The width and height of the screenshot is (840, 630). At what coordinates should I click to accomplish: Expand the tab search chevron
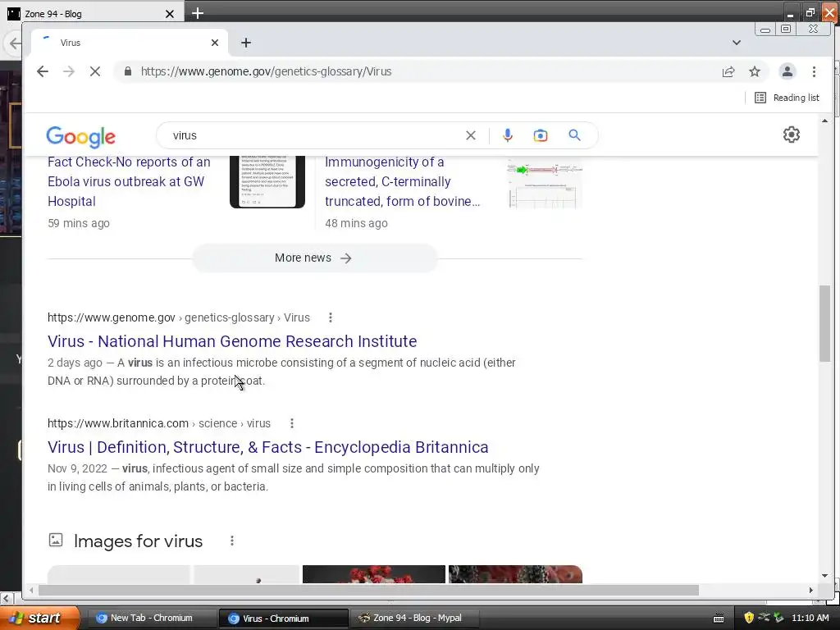737,43
